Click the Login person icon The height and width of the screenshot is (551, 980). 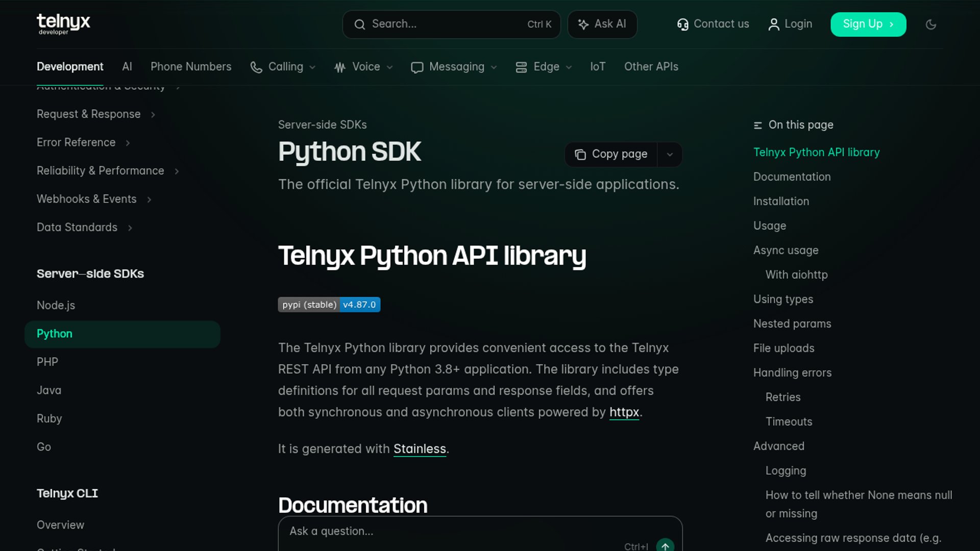[x=773, y=24]
